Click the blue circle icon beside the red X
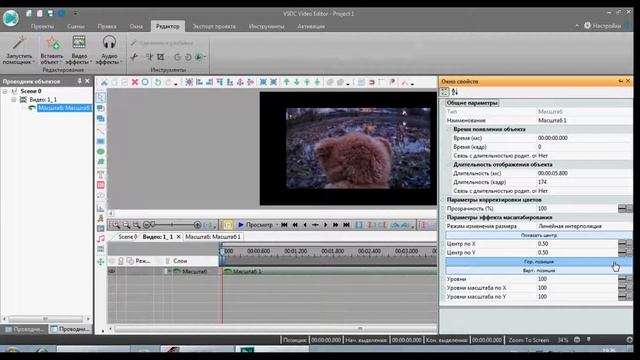Screen dimensions: 640x360 pyautogui.click(x=145, y=82)
